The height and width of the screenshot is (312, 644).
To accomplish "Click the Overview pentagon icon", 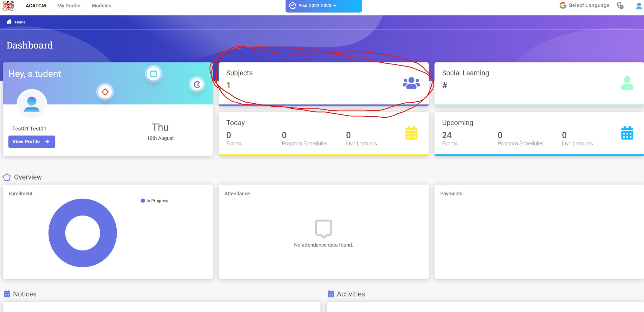I will click(7, 177).
